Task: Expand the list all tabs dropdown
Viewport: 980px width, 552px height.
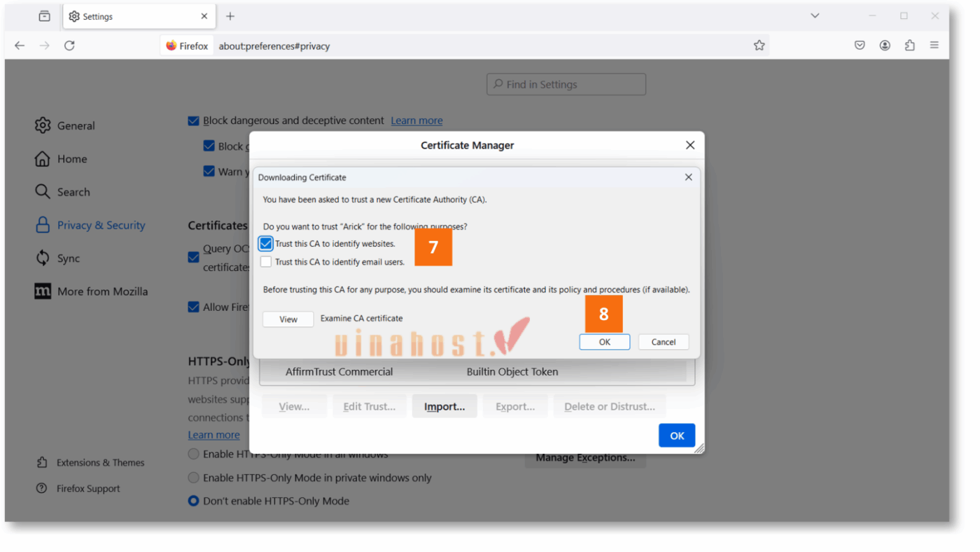Action: [x=815, y=15]
